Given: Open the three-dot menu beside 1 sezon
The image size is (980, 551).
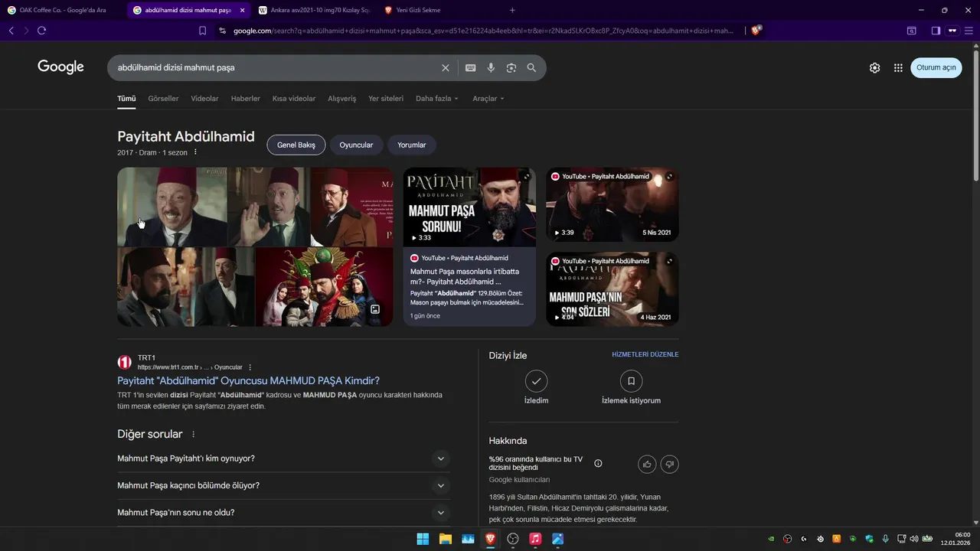Looking at the screenshot, I should click(195, 152).
